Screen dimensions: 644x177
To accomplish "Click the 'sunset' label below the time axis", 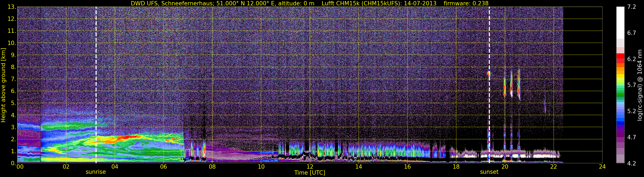I will click(x=489, y=172).
